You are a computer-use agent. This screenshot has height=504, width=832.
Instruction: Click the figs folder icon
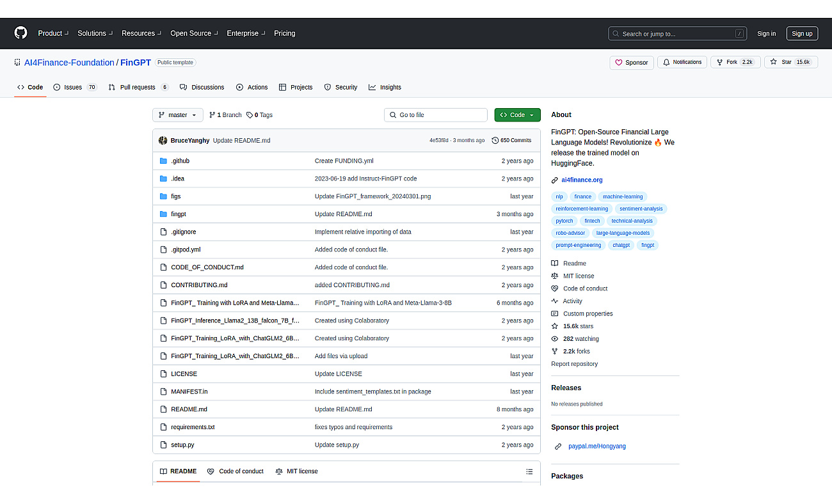click(163, 196)
